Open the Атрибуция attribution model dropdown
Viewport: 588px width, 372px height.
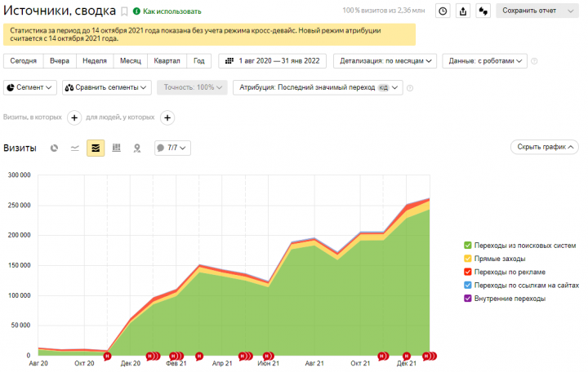pyautogui.click(x=318, y=87)
